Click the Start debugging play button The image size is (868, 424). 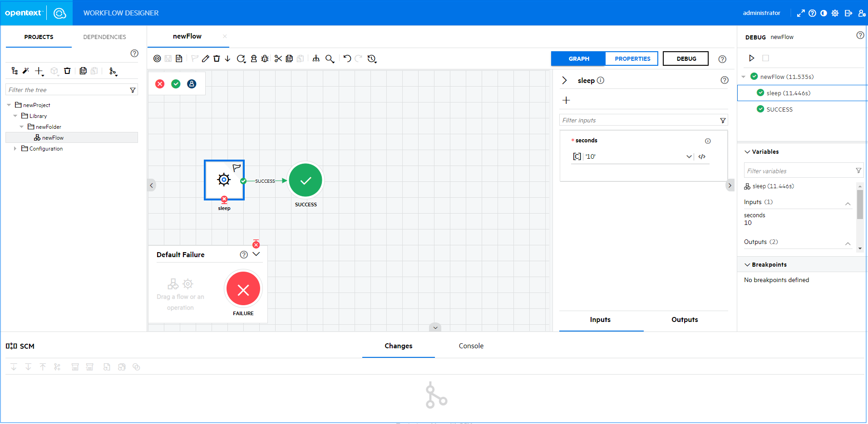pyautogui.click(x=751, y=58)
